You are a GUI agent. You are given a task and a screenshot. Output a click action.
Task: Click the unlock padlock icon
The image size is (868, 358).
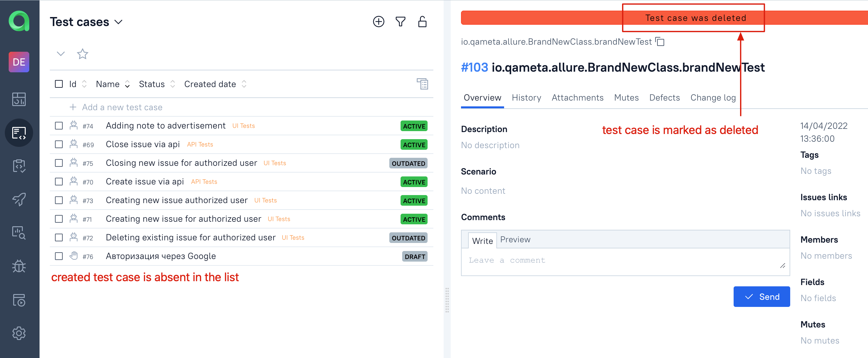[x=422, y=22]
